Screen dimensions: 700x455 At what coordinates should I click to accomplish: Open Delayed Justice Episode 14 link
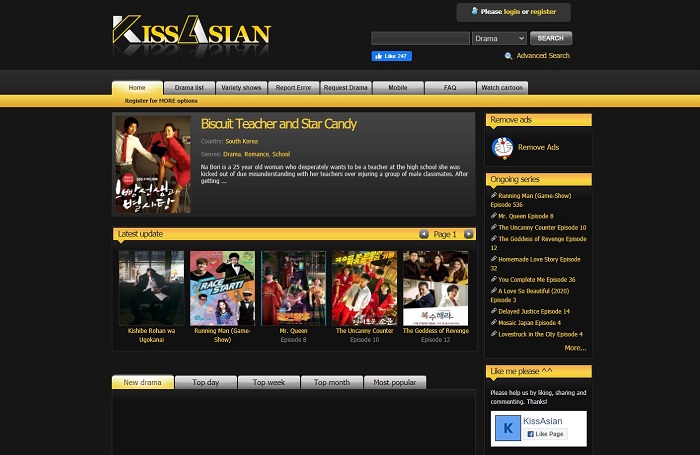pos(534,311)
